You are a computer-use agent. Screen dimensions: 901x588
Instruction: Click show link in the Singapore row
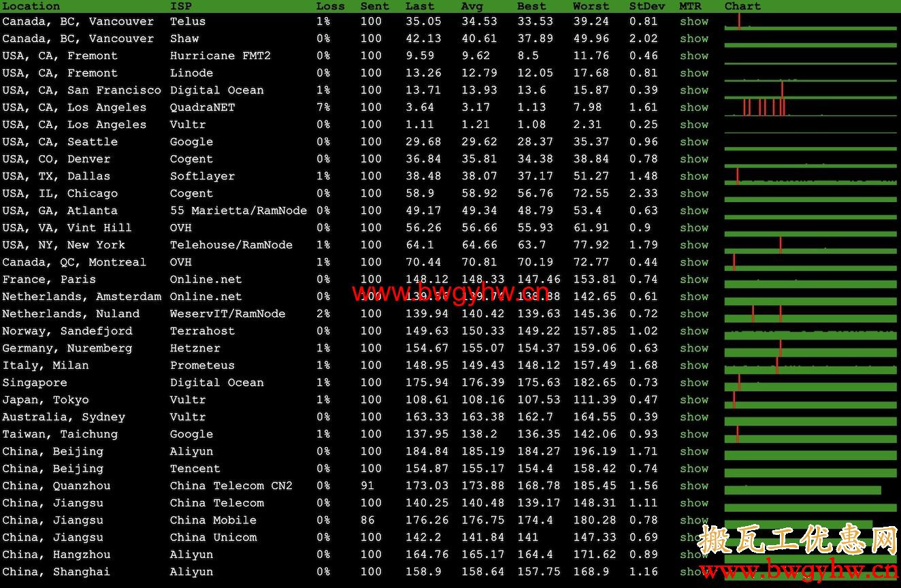point(694,382)
